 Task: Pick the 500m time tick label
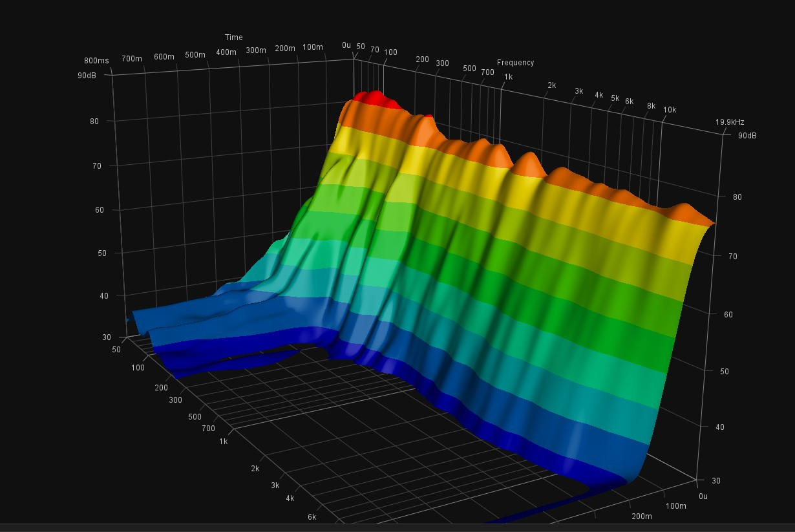[195, 55]
